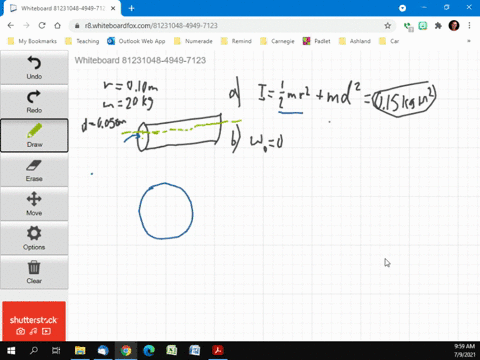Select the Draw pencil tool
This screenshot has height=360, width=480.
point(34,135)
